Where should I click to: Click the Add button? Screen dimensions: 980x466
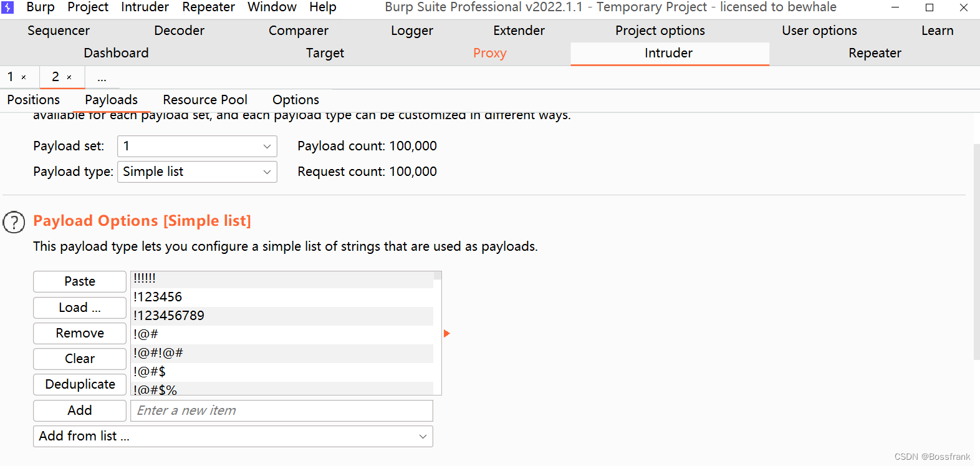coord(80,410)
